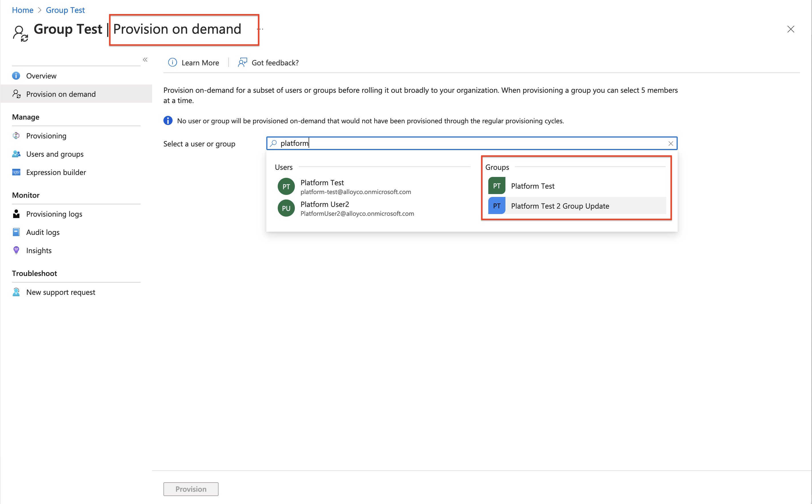Click the Group Test breadcrumb link

(65, 10)
